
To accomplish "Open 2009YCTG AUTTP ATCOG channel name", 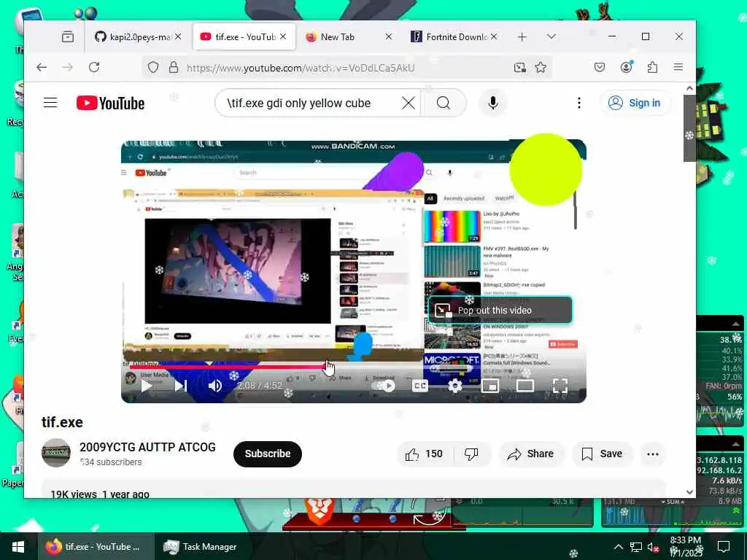I will click(147, 447).
